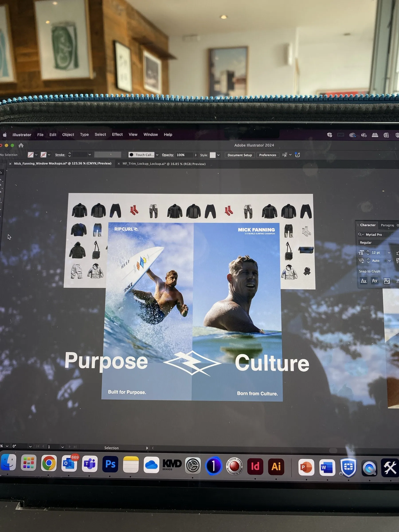Toggle Snap to Glyph bounds option
399x532 pixels.
coord(387,281)
